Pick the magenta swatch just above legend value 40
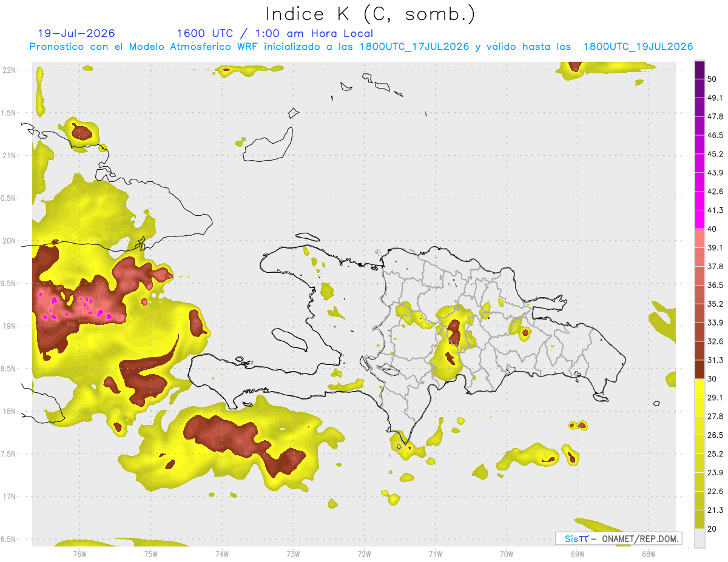 pyautogui.click(x=700, y=219)
